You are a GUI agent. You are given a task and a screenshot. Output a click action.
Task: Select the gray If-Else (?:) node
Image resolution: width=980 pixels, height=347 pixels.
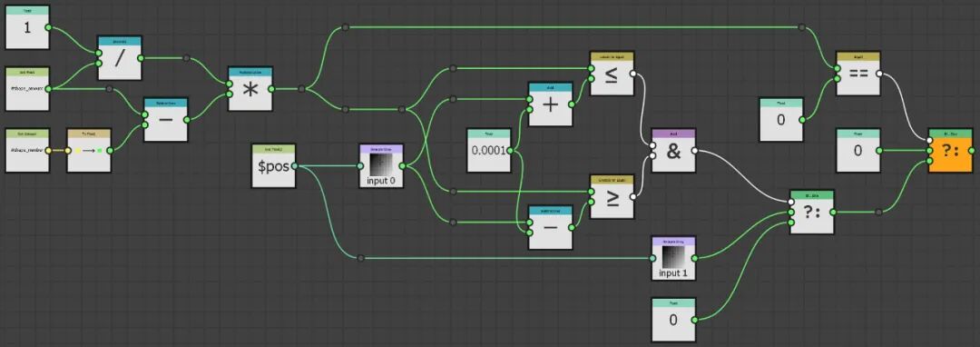click(811, 212)
